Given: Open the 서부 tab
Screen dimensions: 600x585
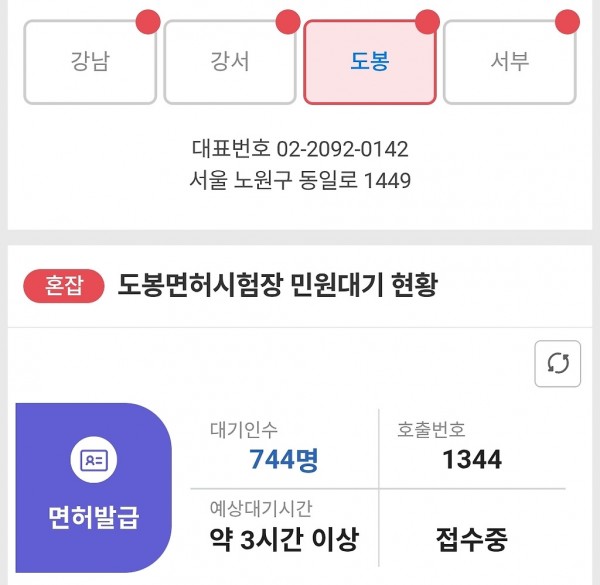Looking at the screenshot, I should point(509,62).
